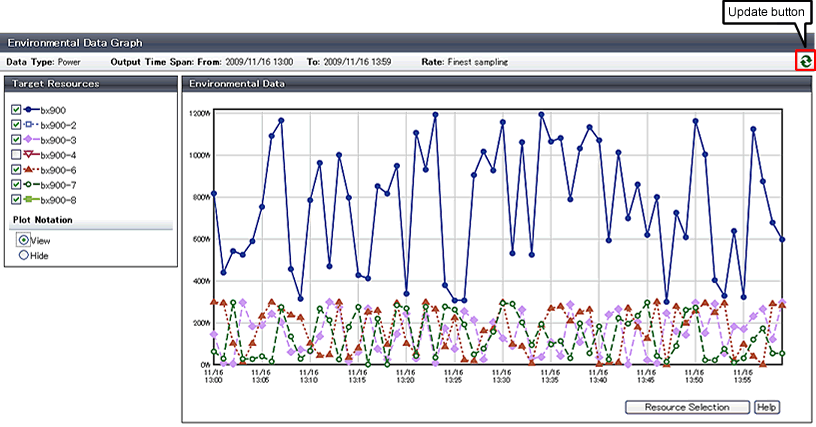Uncheck the bx900 resource checkbox
The width and height of the screenshot is (816, 427).
pos(15,110)
